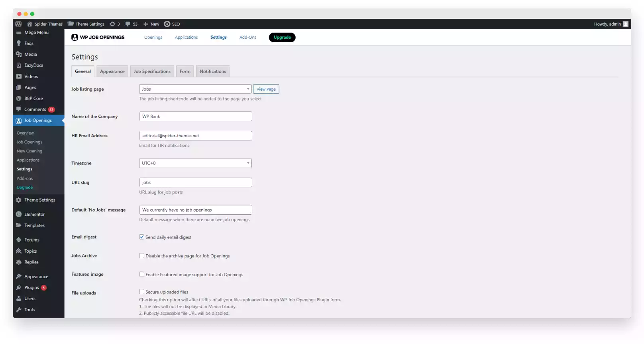Expand the Timezone UTC+0 dropdown
This screenshot has height=344, width=644.
[195, 163]
